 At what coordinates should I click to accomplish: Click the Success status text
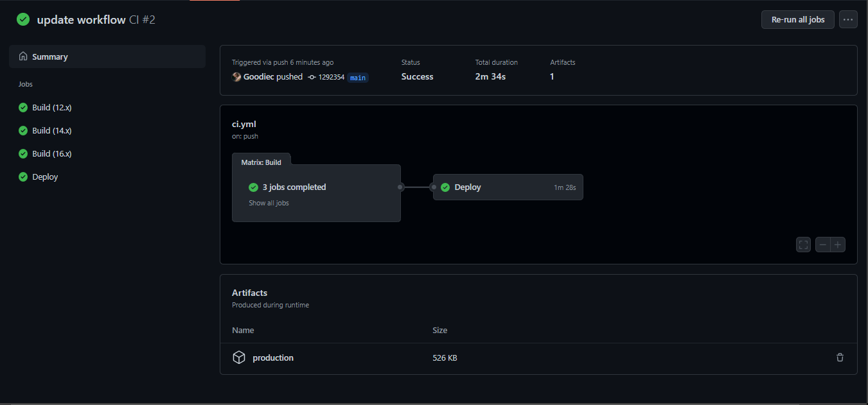pyautogui.click(x=418, y=76)
